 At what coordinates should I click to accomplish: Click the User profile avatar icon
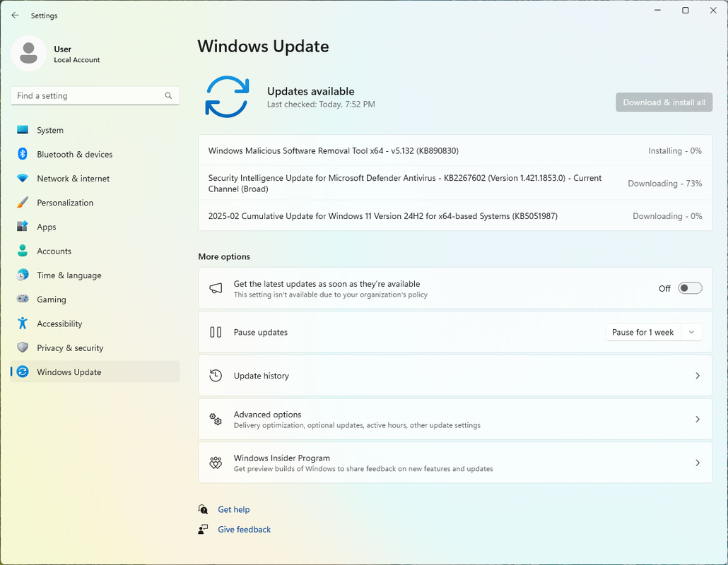28,54
